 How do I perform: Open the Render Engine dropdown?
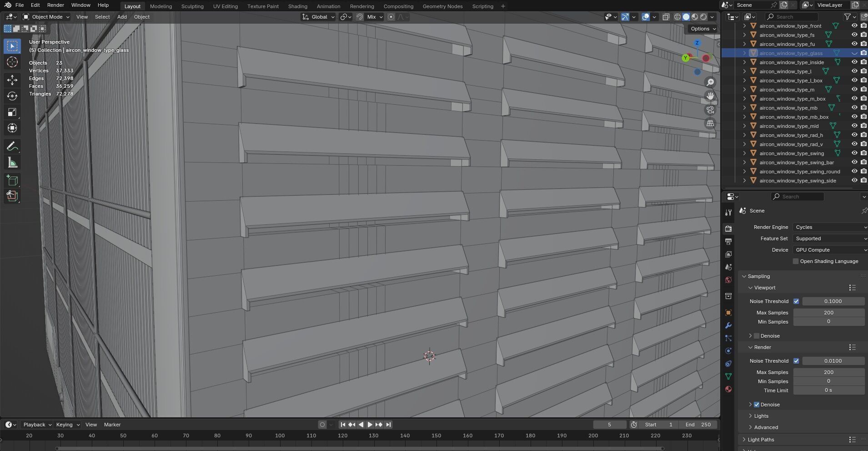[830, 227]
